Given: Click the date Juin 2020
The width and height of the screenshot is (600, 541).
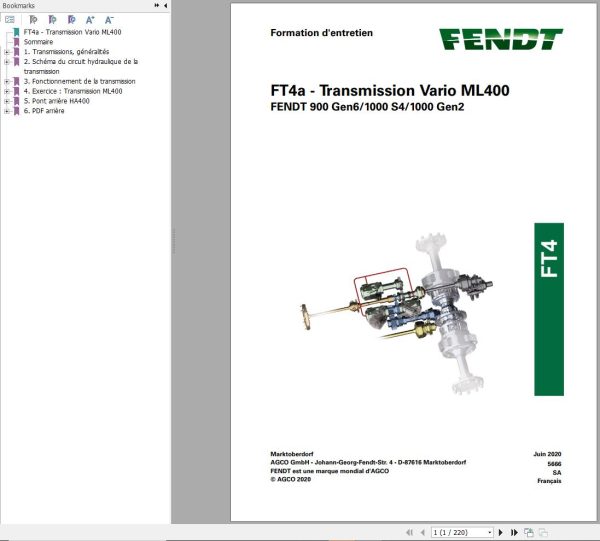Looking at the screenshot, I should point(547,454).
